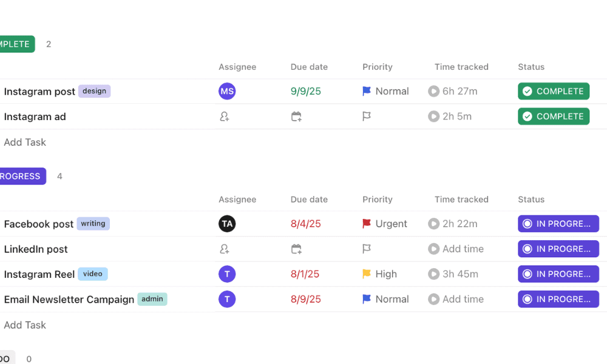This screenshot has width=607, height=364.
Task: Start time tracker on Instagram post
Action: point(433,92)
